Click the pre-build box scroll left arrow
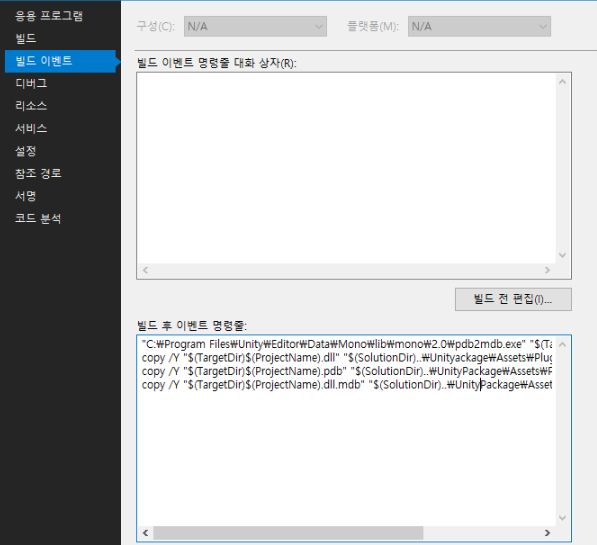Screen dimensions: 597x545 145,270
